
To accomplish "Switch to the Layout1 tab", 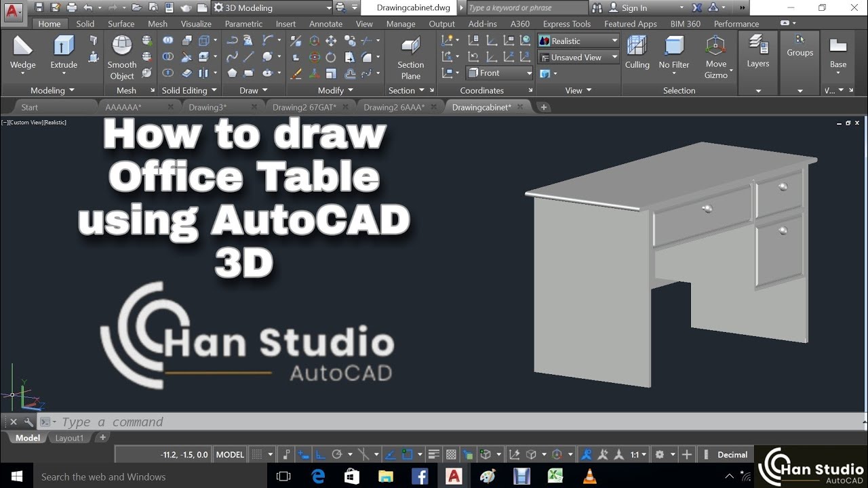I will 69,438.
